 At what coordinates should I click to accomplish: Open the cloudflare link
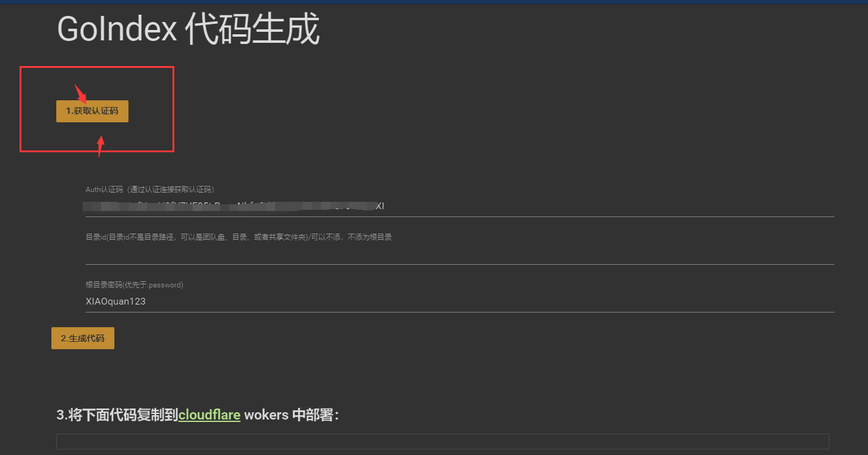pos(209,415)
